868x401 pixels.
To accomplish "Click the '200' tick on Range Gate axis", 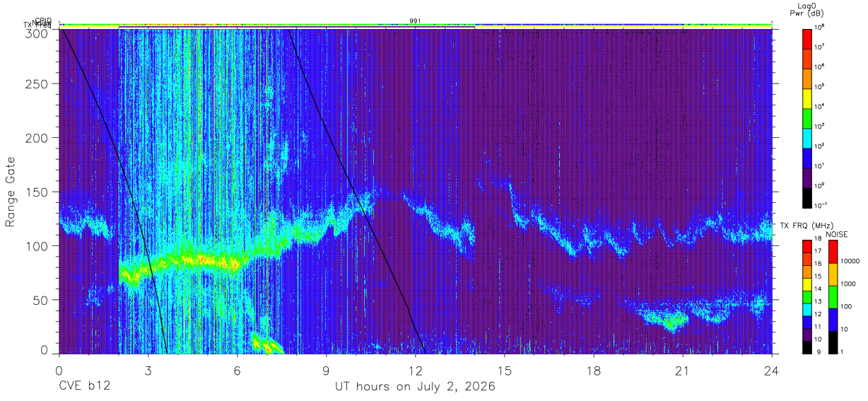I will point(38,137).
